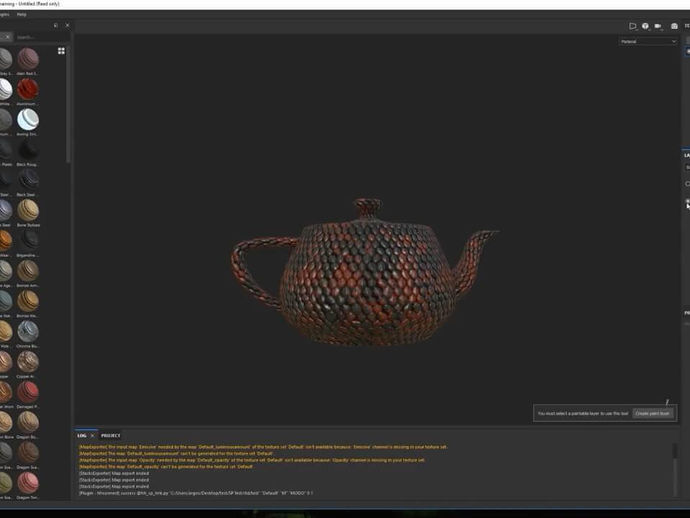Switch to the LOG tab
The height and width of the screenshot is (518, 690).
tap(82, 436)
